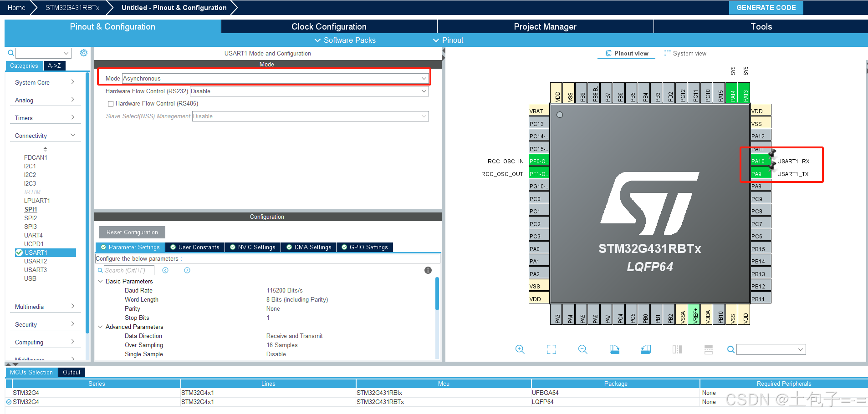The height and width of the screenshot is (414, 868).
Task: Expand the System Core category
Action: click(45, 82)
